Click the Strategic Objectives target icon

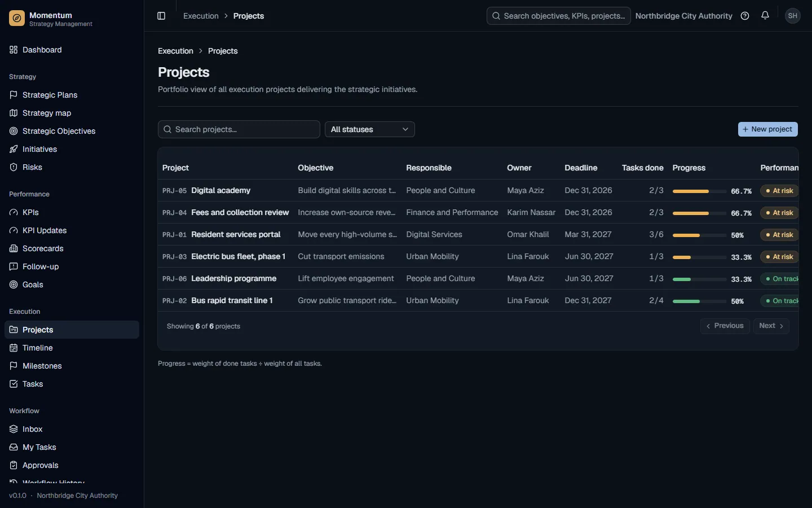coord(14,131)
